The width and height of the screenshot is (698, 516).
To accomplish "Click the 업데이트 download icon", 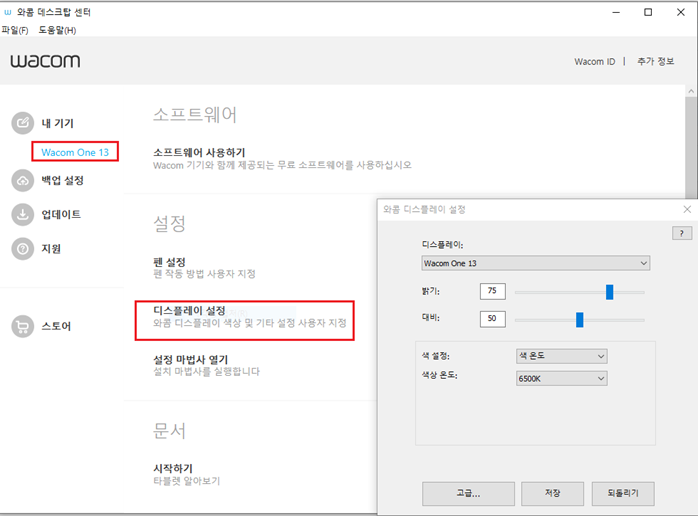I will (23, 215).
